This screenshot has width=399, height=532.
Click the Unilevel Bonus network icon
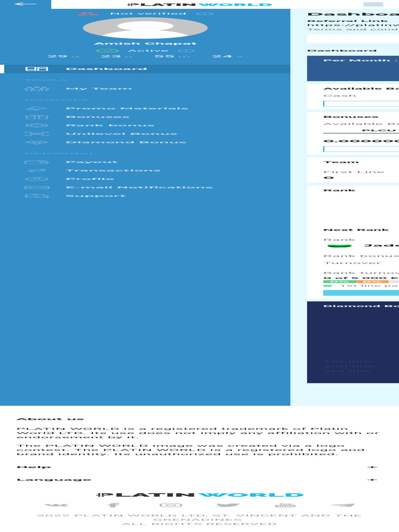(37, 134)
